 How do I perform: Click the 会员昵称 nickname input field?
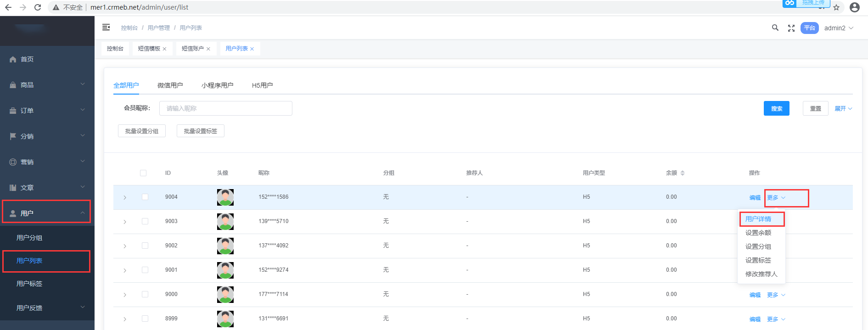coord(225,109)
